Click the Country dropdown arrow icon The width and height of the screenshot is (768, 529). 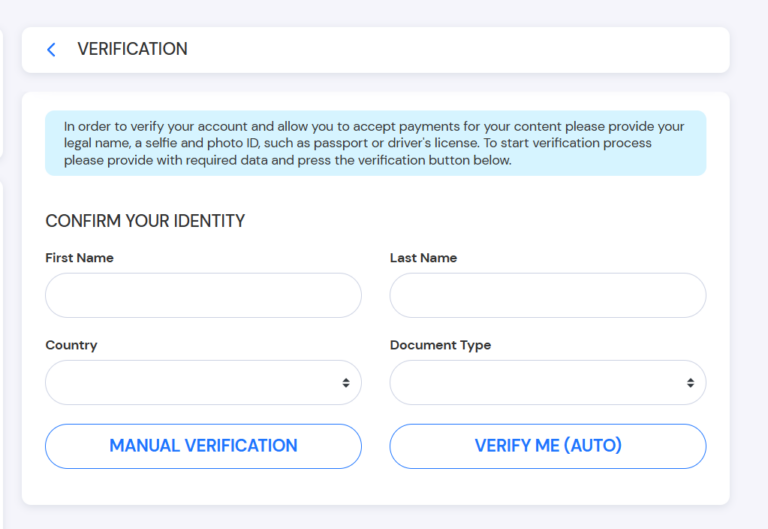346,383
